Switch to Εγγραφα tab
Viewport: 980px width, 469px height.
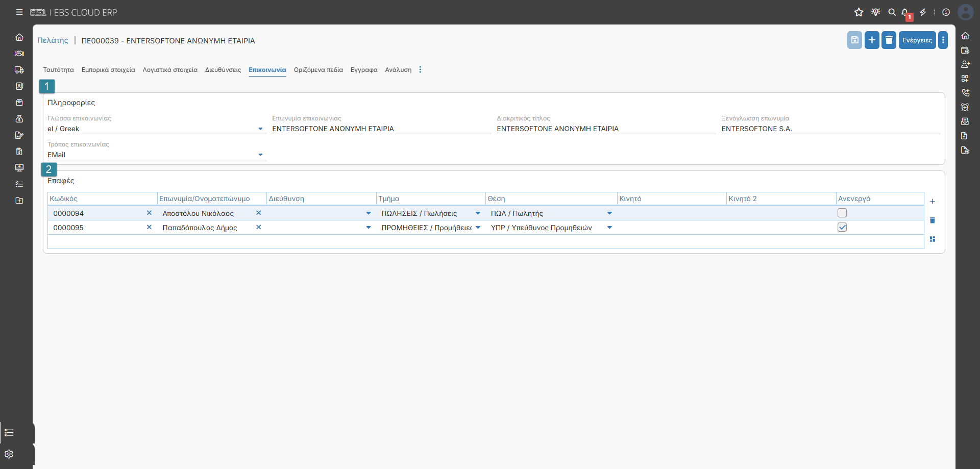(x=364, y=70)
